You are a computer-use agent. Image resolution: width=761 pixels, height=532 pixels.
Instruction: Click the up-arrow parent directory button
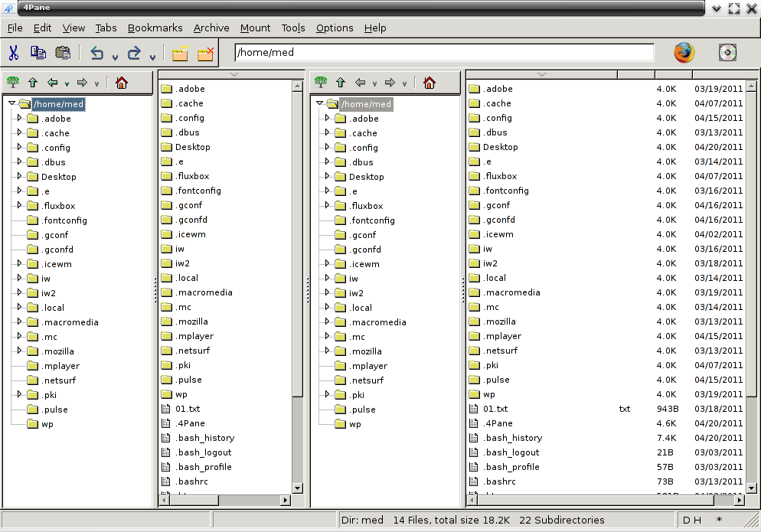[x=33, y=82]
